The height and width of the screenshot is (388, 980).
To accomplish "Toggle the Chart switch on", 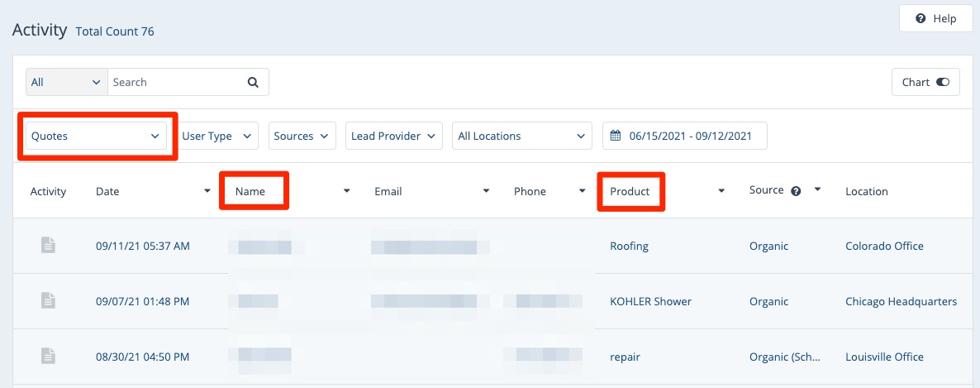I will click(x=943, y=83).
